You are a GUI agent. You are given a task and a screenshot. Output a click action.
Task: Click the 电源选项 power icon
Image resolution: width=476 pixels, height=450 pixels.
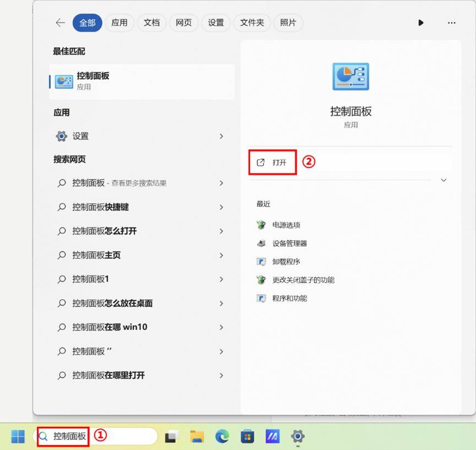tap(261, 225)
